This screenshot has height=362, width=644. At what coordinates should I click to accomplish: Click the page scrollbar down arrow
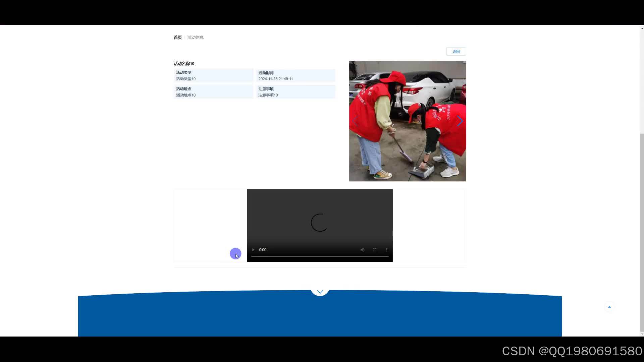click(x=642, y=334)
